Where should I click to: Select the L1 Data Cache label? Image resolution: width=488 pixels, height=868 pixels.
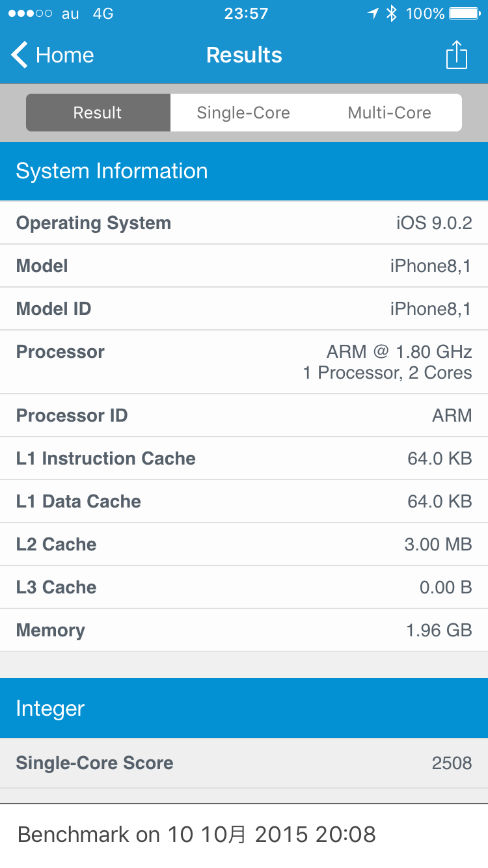[79, 502]
